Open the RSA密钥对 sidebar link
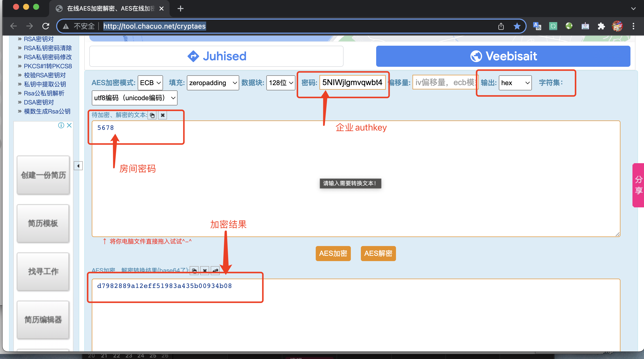The height and width of the screenshot is (359, 644). tap(39, 39)
